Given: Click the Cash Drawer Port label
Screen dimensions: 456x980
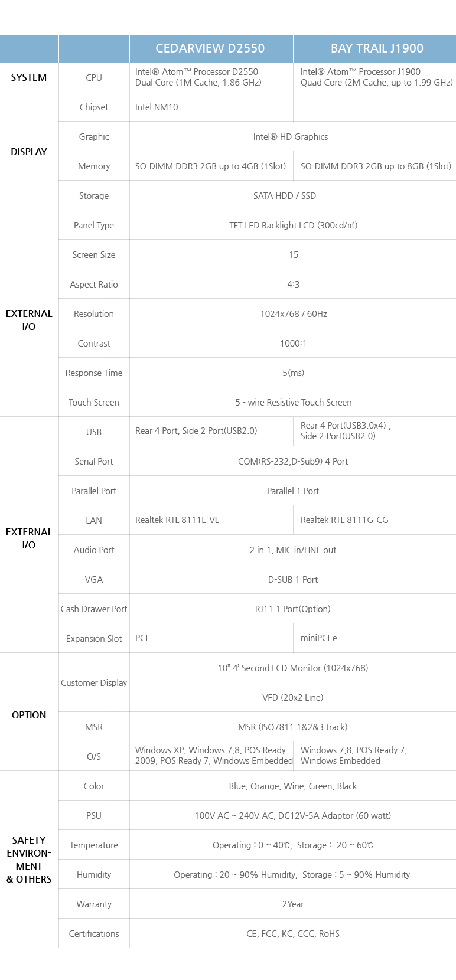Looking at the screenshot, I should [94, 609].
